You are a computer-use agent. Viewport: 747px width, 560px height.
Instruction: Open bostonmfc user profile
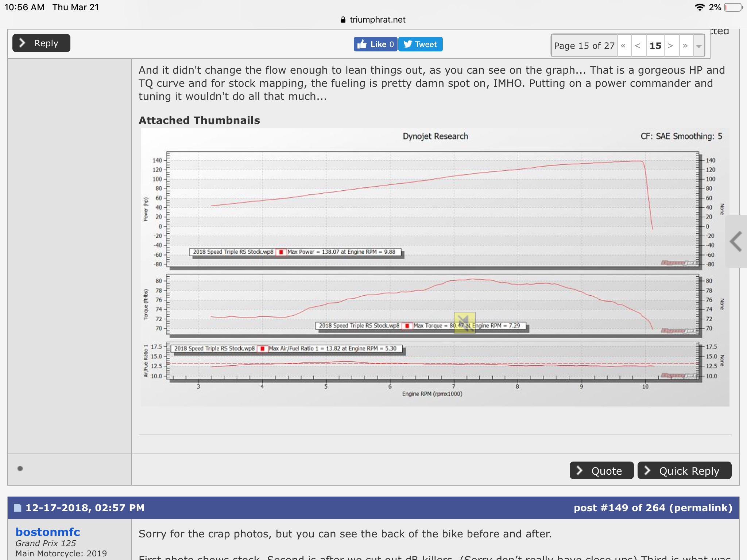coord(48,532)
